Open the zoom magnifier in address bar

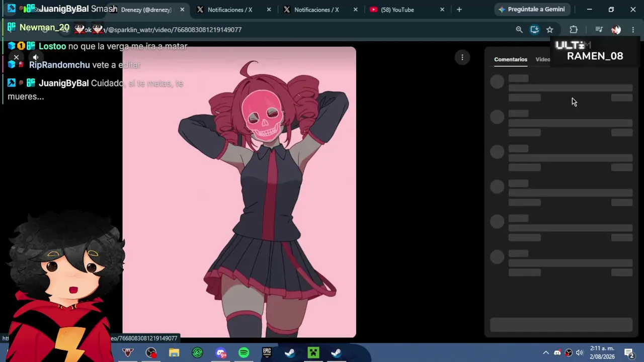[x=519, y=30]
